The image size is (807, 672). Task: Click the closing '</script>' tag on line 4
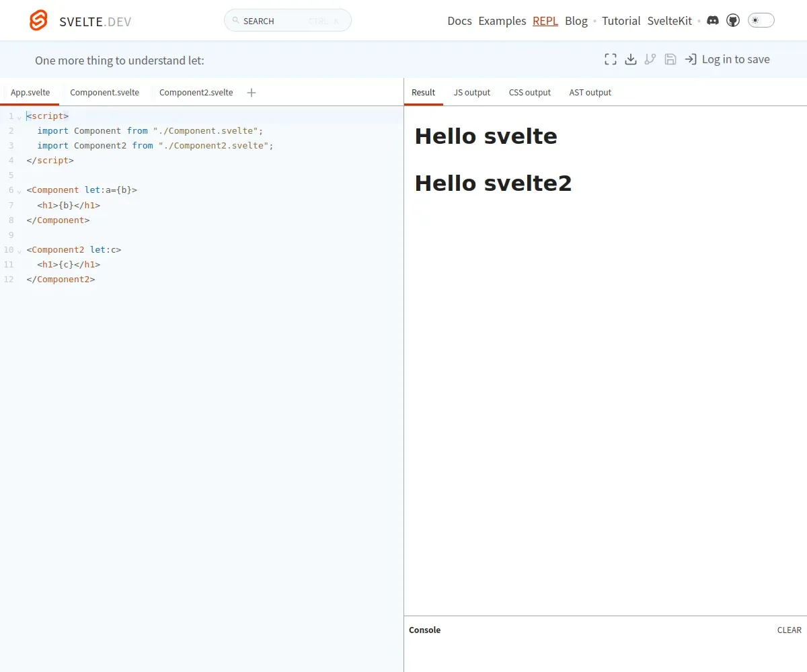[x=50, y=161]
